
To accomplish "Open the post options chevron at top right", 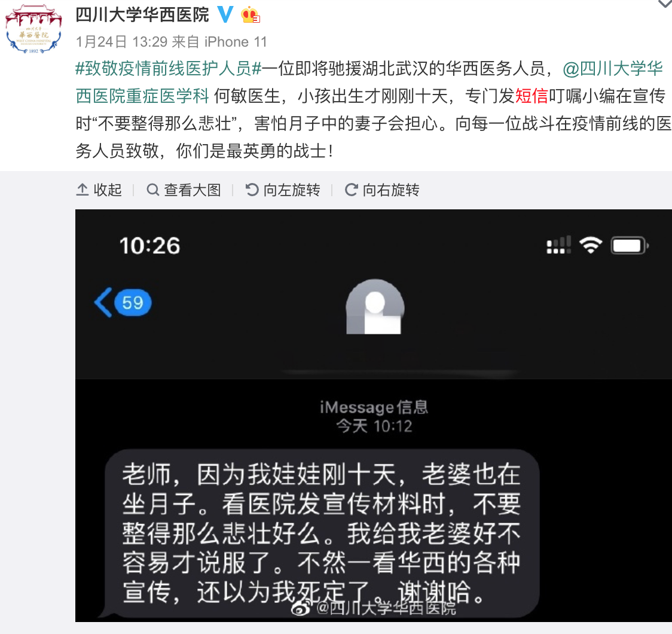I will 665,4.
